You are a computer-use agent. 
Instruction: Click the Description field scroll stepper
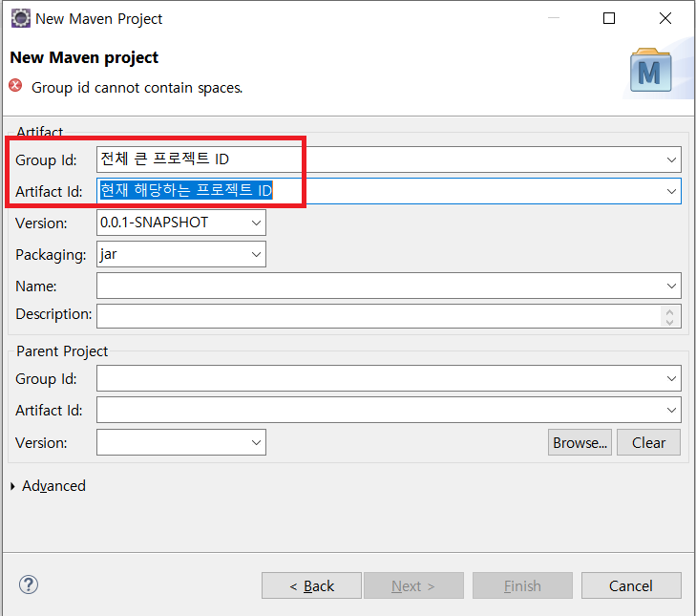tap(670, 316)
